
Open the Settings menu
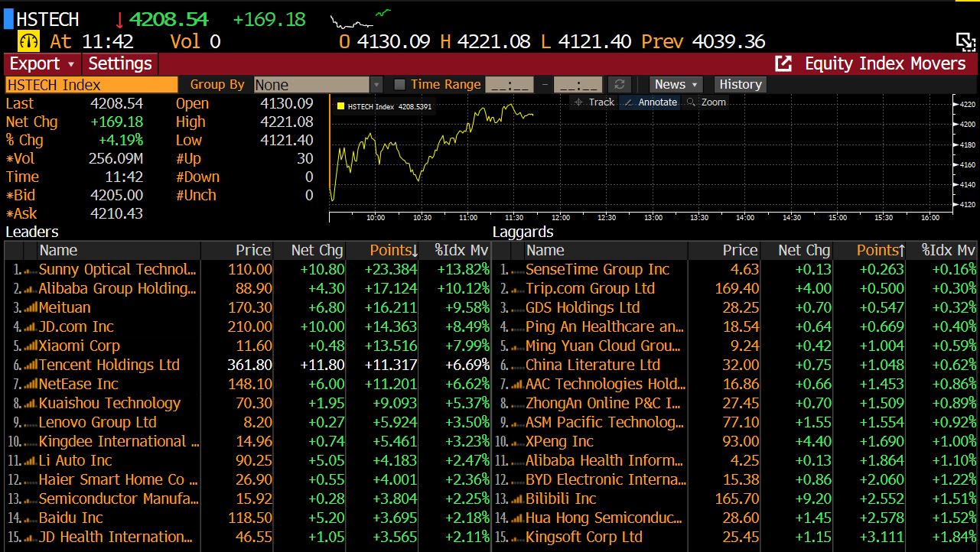coord(120,64)
